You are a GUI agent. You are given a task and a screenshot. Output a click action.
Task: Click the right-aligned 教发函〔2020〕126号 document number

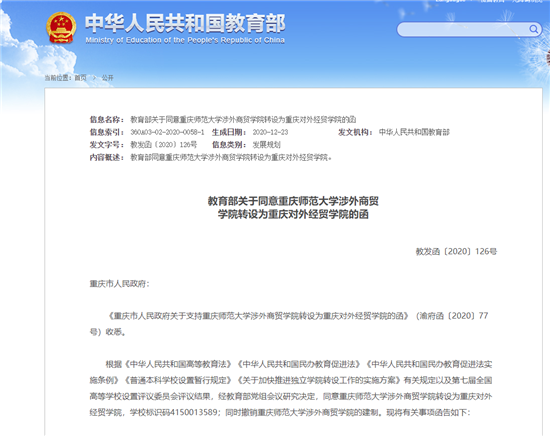(x=456, y=251)
